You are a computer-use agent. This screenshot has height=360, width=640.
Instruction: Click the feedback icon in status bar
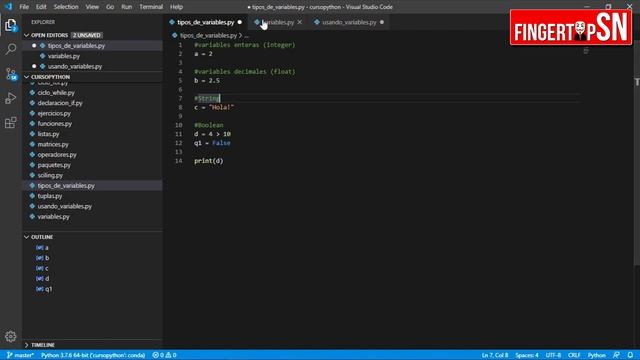tap(616, 355)
